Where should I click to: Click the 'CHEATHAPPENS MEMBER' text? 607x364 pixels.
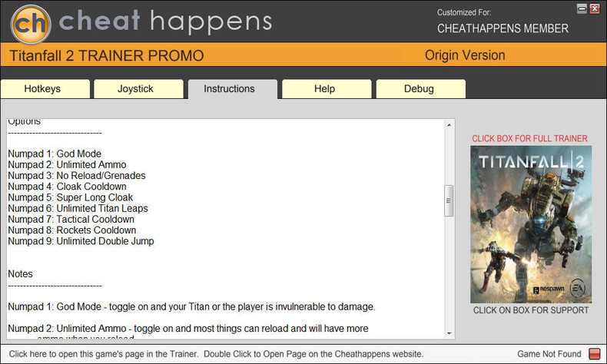coord(503,28)
